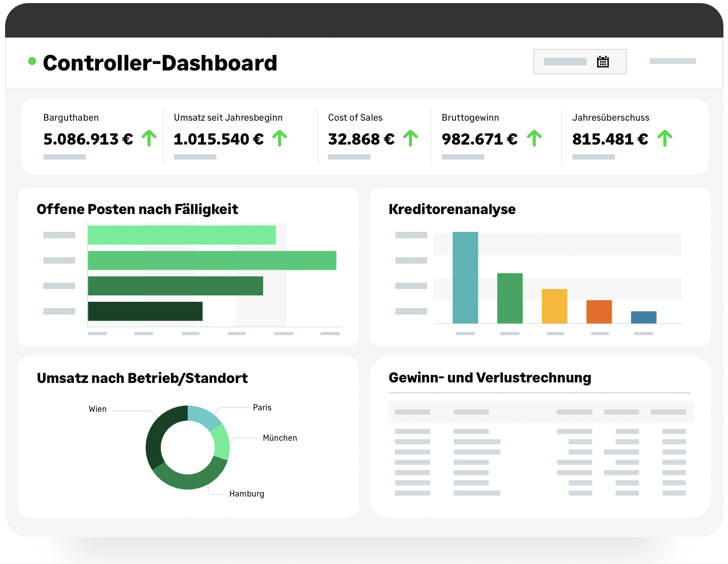Click the green arrow next to Barguthaben
Viewport: 728px width, 564px height.
[x=149, y=138]
